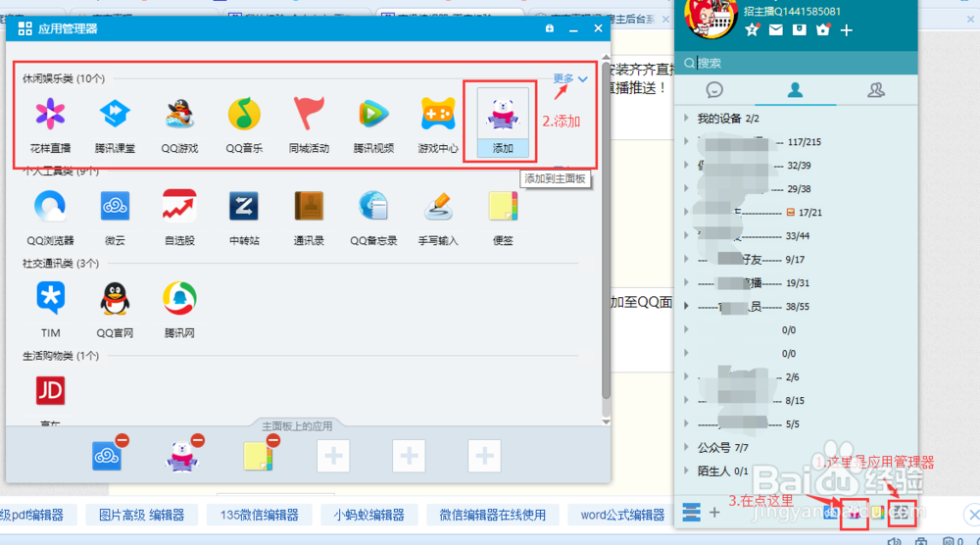
Task: Expand the contact group showing 32/39
Action: 686,165
